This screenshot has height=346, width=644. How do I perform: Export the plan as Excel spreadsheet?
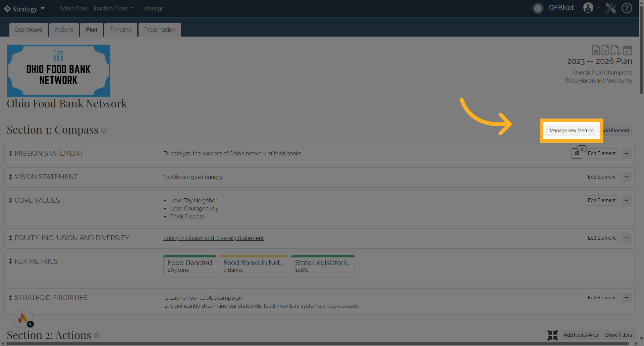605,50
